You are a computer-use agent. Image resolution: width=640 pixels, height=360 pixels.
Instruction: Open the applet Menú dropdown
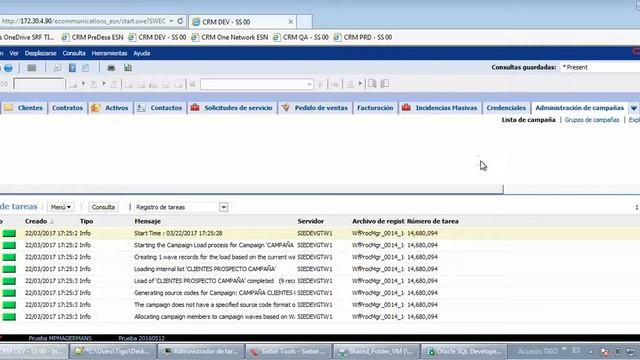click(60, 207)
